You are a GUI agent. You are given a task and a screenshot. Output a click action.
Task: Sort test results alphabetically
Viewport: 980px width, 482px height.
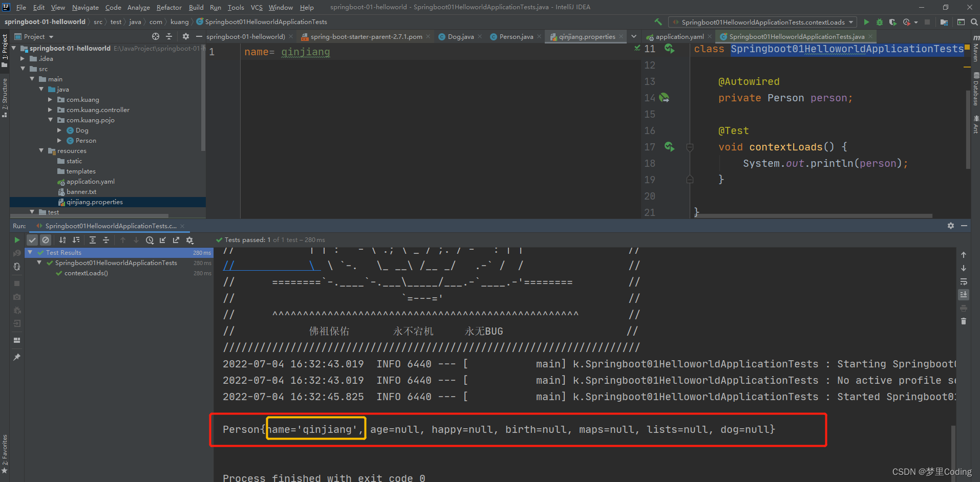click(x=62, y=240)
